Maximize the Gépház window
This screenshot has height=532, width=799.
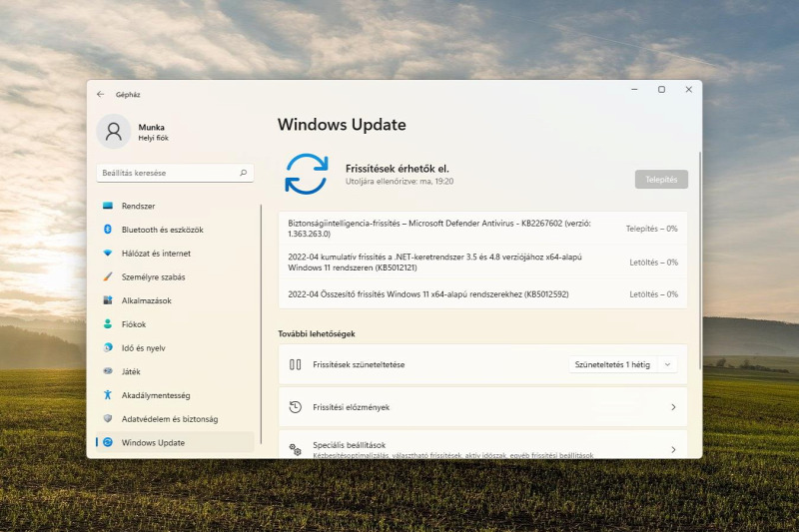pyautogui.click(x=661, y=90)
